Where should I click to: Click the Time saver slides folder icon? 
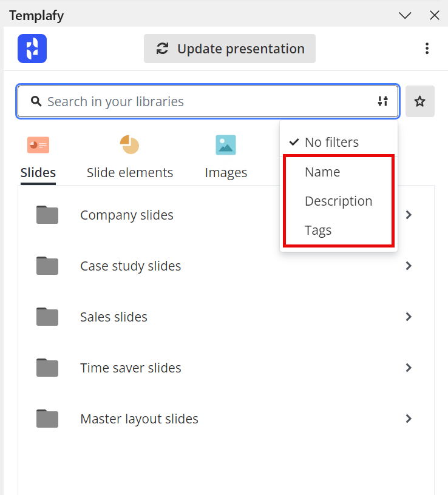47,368
